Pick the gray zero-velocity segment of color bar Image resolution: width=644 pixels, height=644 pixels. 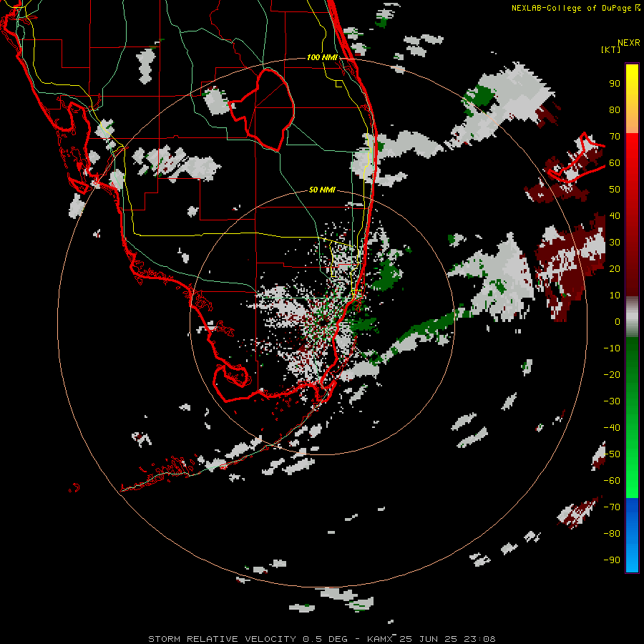[632, 316]
